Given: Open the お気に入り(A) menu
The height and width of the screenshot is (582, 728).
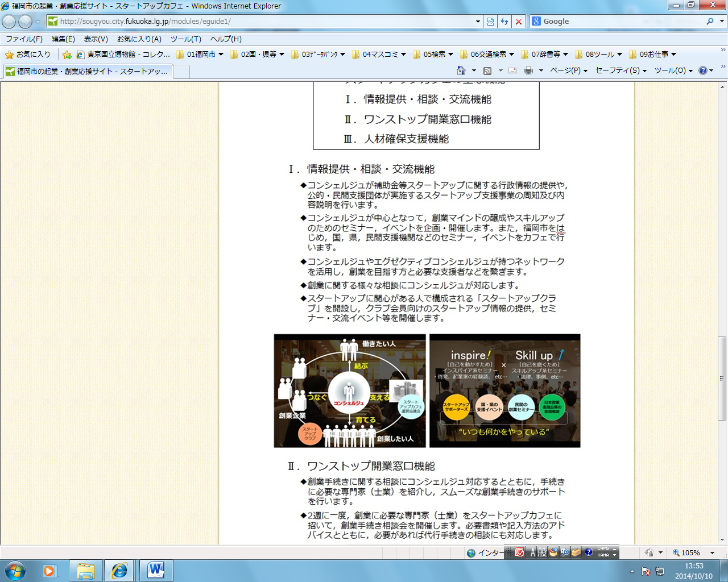Looking at the screenshot, I should coord(139,39).
